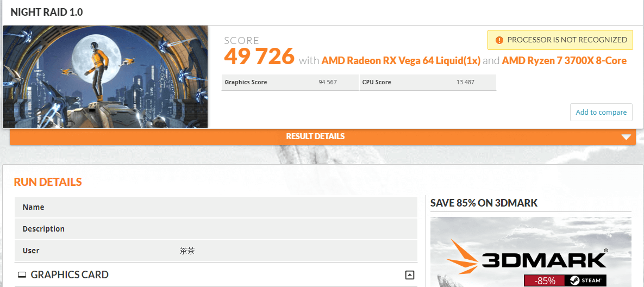Click the orange Result Details bar
Viewport: 644px width, 287px height.
tap(322, 136)
